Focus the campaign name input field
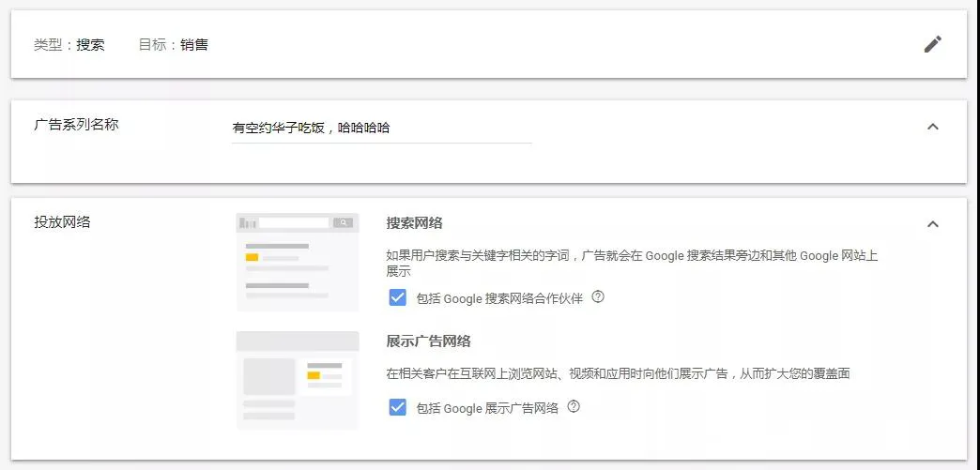The height and width of the screenshot is (470, 980). point(381,129)
